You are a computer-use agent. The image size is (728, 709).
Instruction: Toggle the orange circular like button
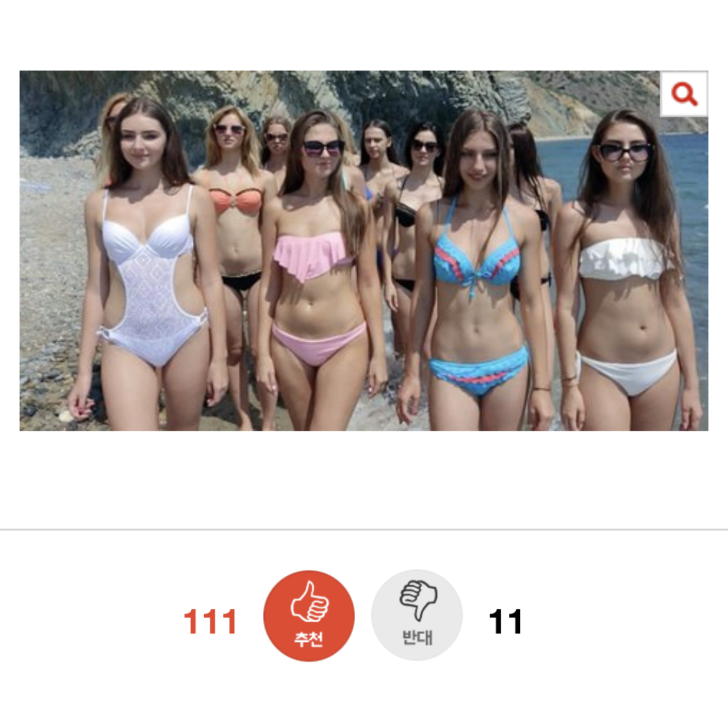pos(309,616)
